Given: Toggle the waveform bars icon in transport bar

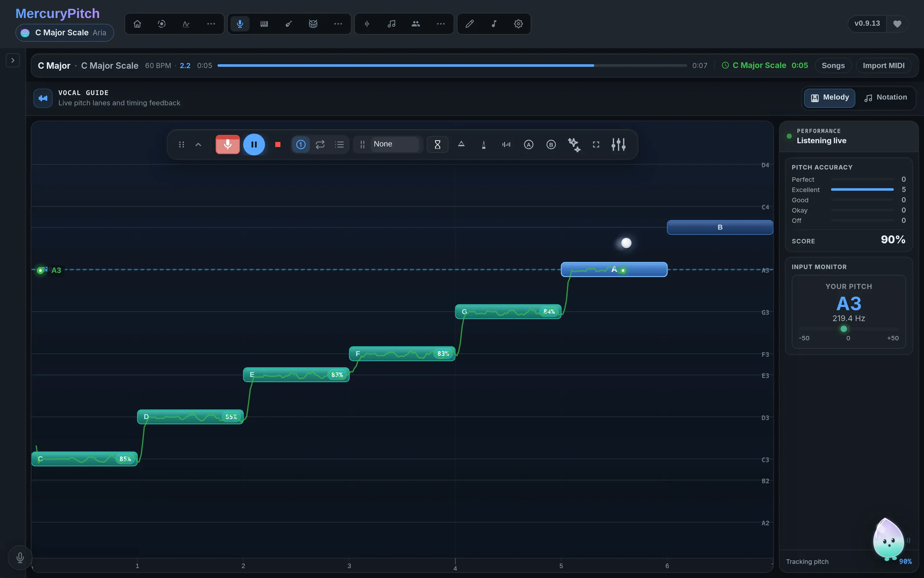Looking at the screenshot, I should [506, 144].
